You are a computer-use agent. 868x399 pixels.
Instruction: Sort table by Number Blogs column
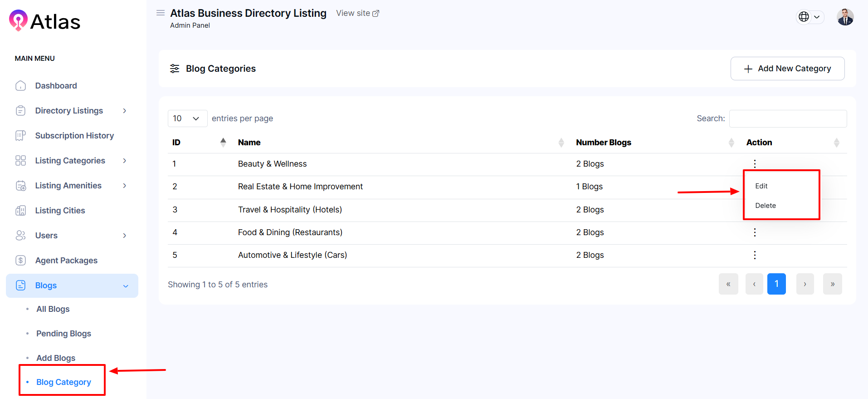(x=603, y=143)
